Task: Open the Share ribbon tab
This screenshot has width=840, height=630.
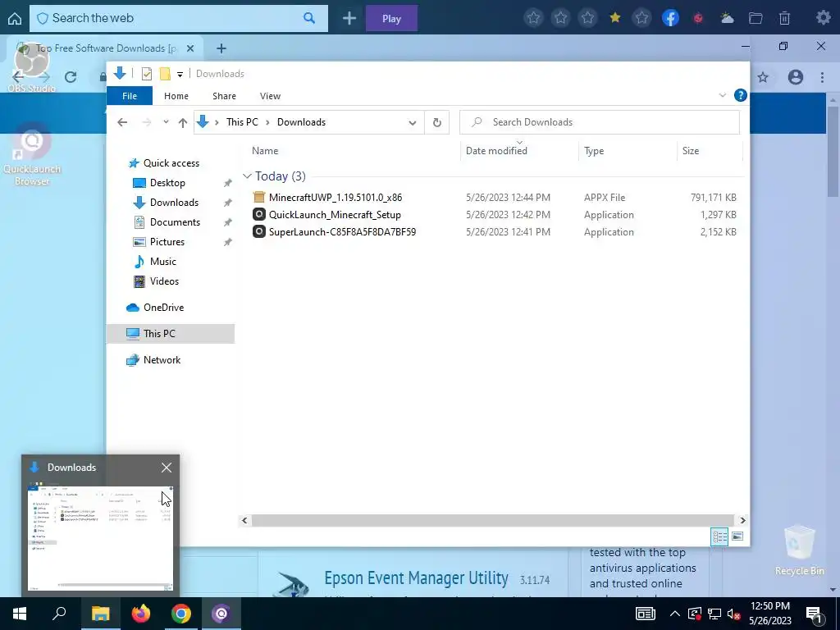Action: (x=224, y=96)
